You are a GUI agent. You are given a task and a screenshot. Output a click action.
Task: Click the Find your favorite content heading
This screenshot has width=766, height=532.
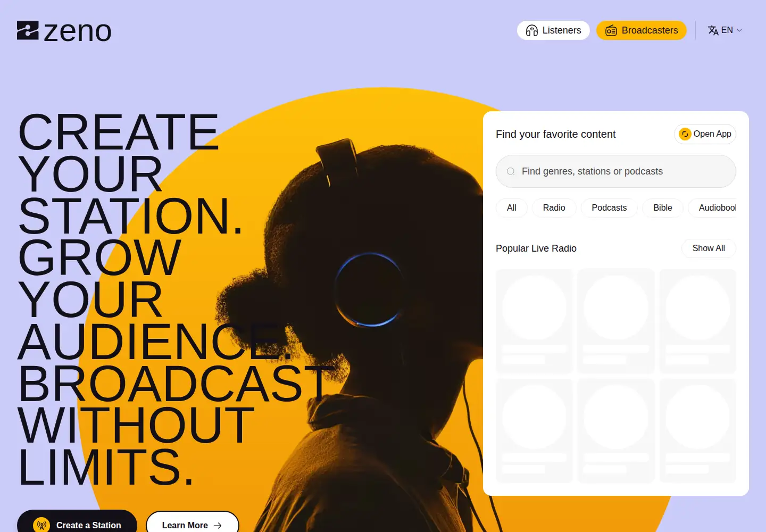click(x=556, y=135)
